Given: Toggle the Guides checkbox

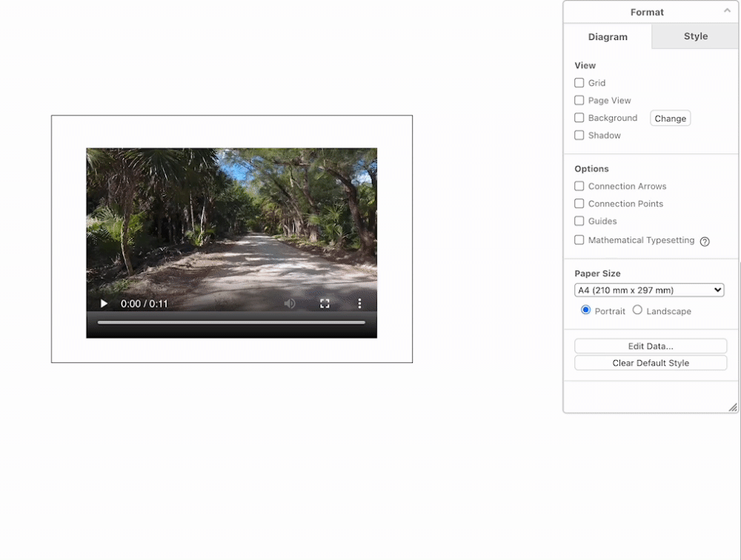Looking at the screenshot, I should [x=579, y=221].
